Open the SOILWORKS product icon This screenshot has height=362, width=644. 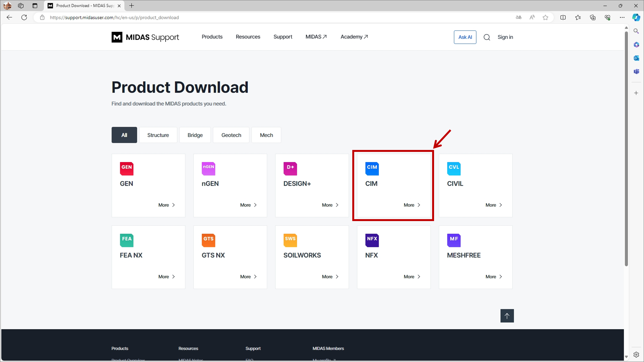tap(290, 240)
